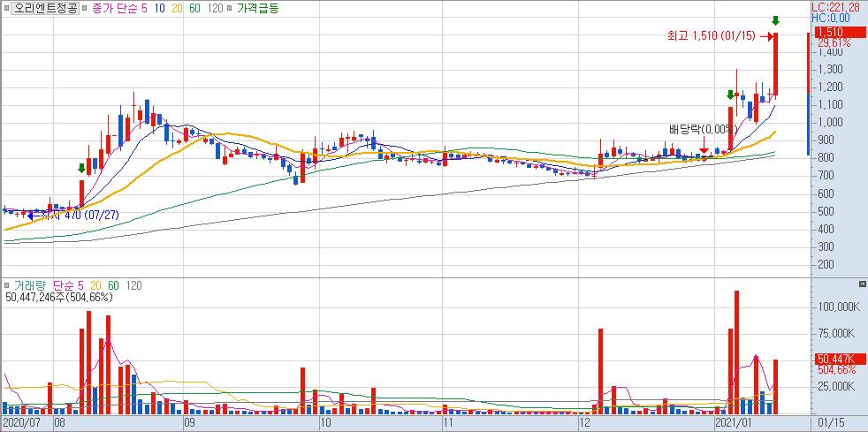868x432 pixels.
Task: Click the red 배당락 arrow marker
Action: (x=704, y=145)
